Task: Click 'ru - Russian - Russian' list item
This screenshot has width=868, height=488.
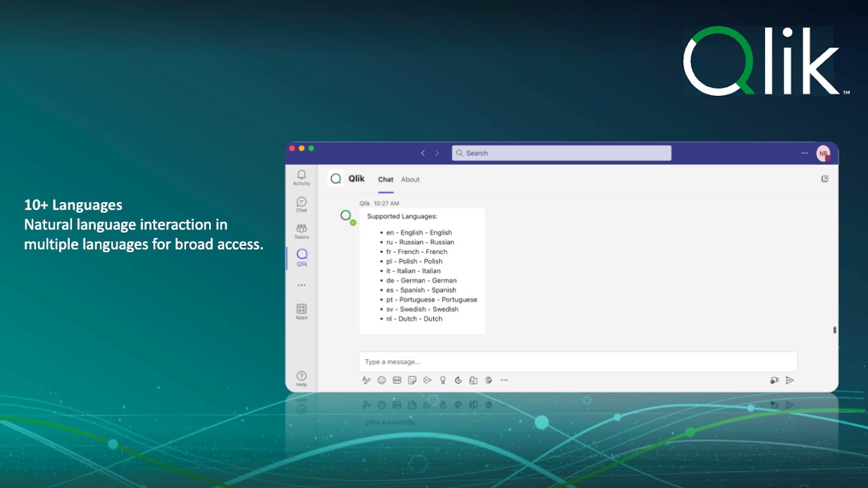Action: pyautogui.click(x=420, y=242)
